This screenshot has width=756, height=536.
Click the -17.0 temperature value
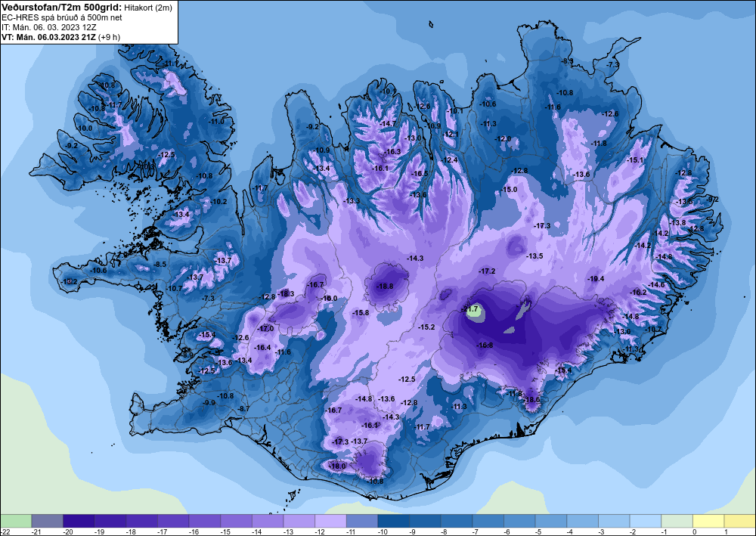tap(265, 329)
